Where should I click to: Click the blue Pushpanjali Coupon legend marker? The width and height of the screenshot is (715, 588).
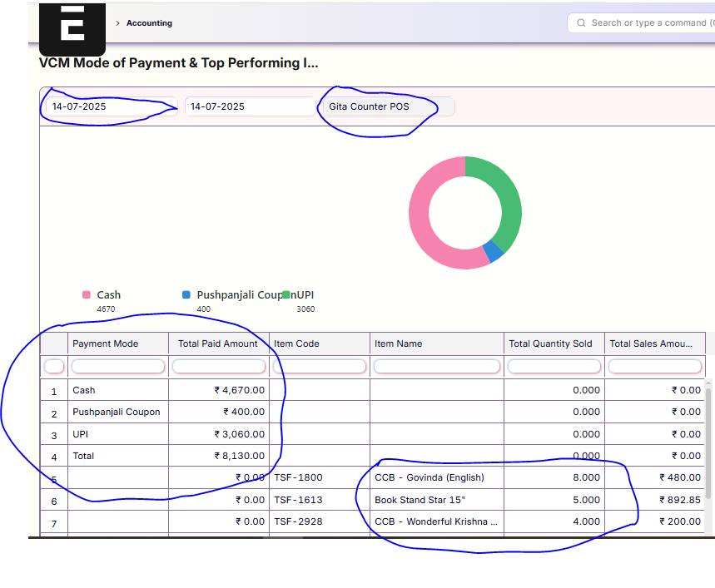pos(186,295)
